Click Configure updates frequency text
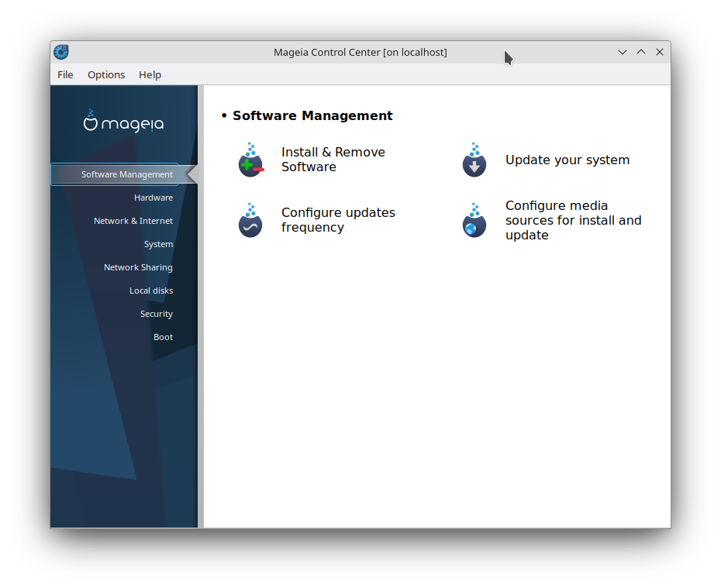The height and width of the screenshot is (588, 721). coord(338,220)
